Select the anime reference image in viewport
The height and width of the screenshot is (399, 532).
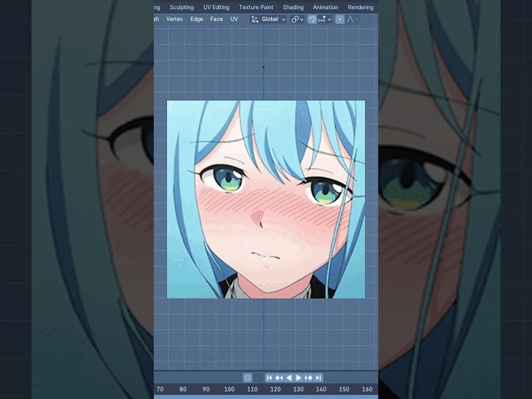266,199
